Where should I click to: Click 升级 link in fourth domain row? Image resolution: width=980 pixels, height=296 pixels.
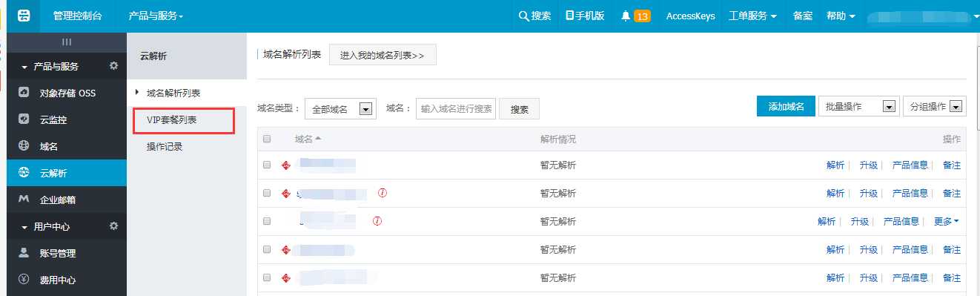(869, 250)
